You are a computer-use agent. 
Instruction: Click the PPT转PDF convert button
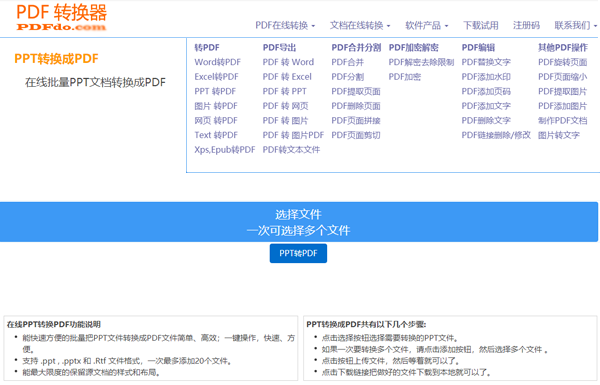298,253
